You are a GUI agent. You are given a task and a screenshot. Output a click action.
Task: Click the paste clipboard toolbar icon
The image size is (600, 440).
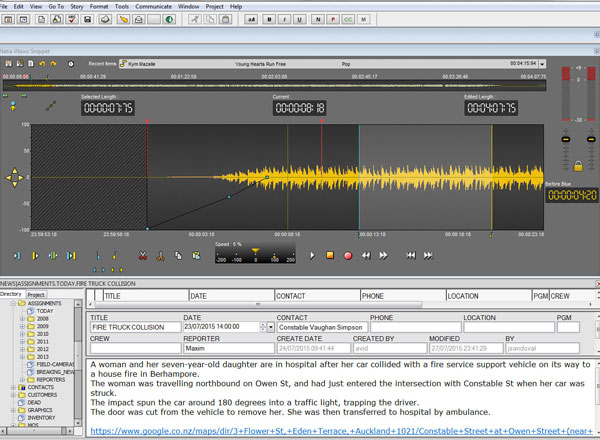pos(226,19)
